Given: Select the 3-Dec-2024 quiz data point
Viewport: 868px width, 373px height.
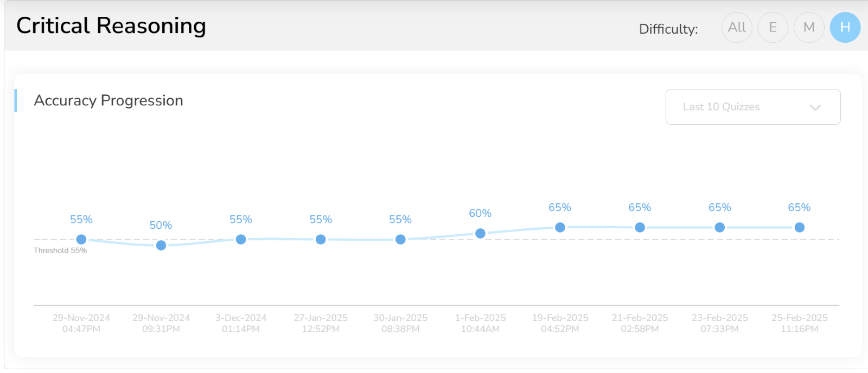Looking at the screenshot, I should (x=241, y=239).
